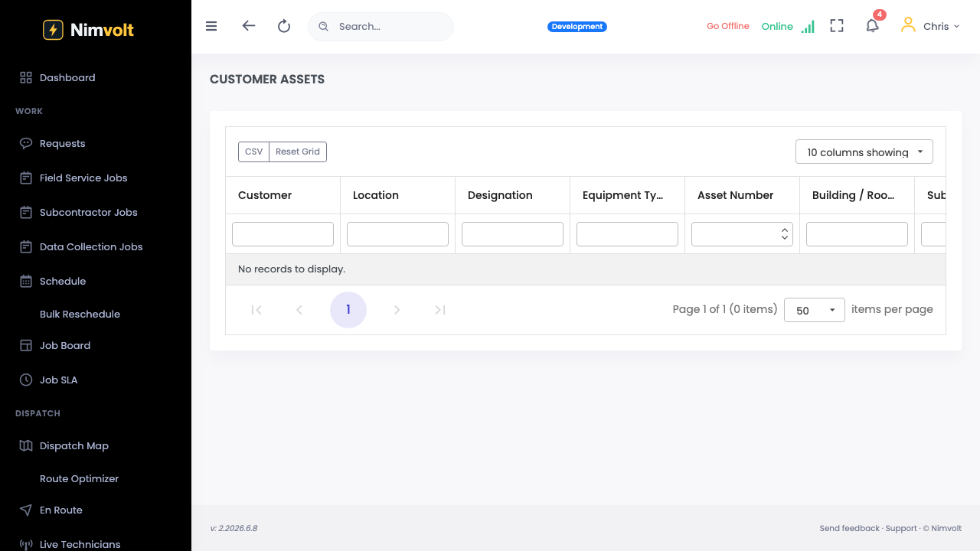Click the Dashboard grid icon
This screenshot has height=551, width=980.
[x=26, y=77]
